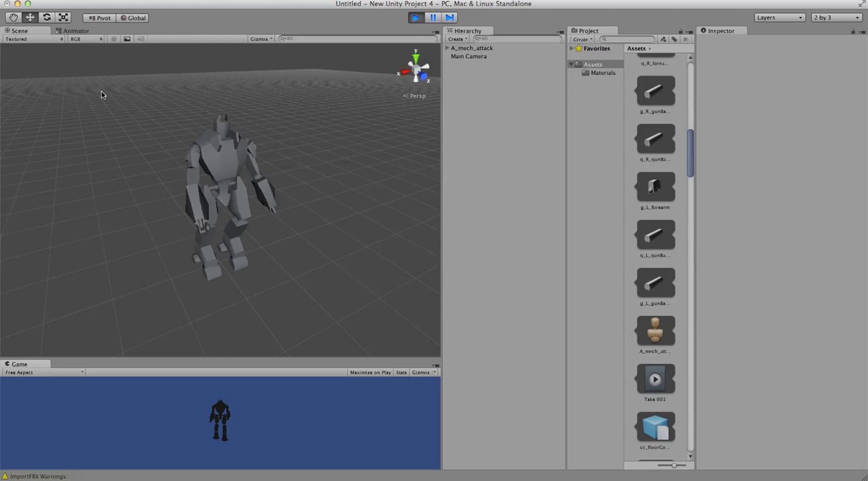The image size is (868, 481).
Task: Select the Move (translate) tool
Action: [x=30, y=17]
